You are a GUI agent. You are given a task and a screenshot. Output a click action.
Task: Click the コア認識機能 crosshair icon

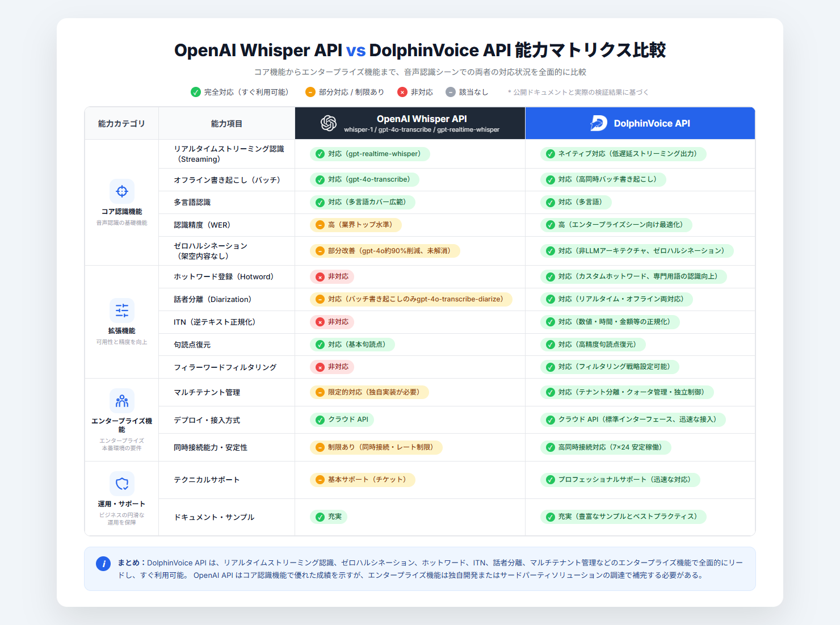(122, 191)
